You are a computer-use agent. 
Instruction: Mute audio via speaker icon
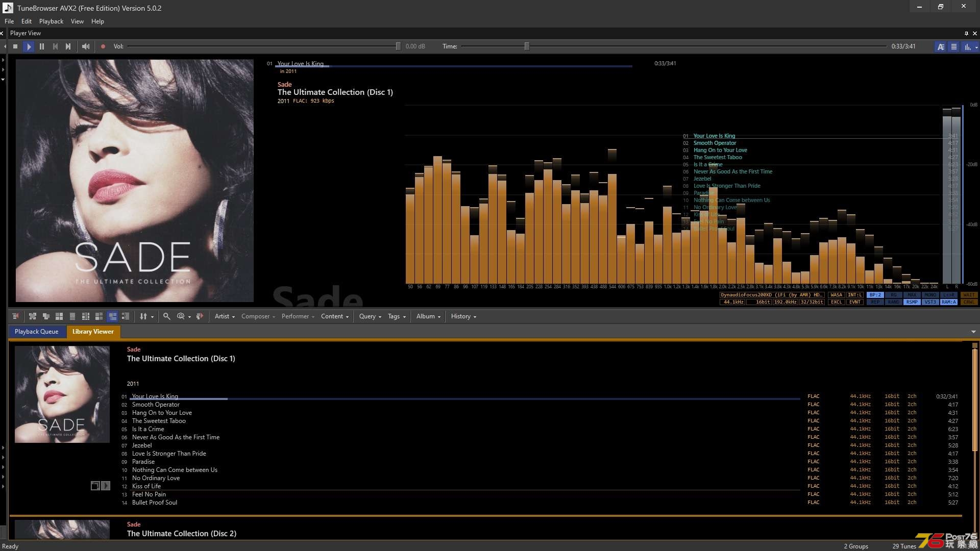[x=86, y=46]
